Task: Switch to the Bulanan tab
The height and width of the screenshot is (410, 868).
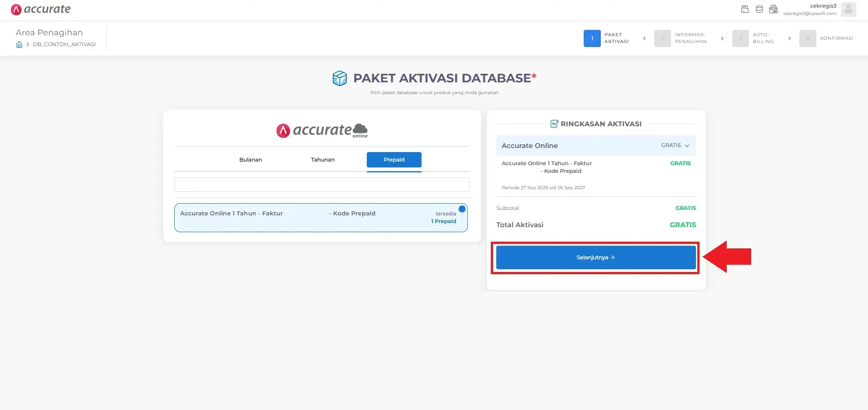Action: 250,160
